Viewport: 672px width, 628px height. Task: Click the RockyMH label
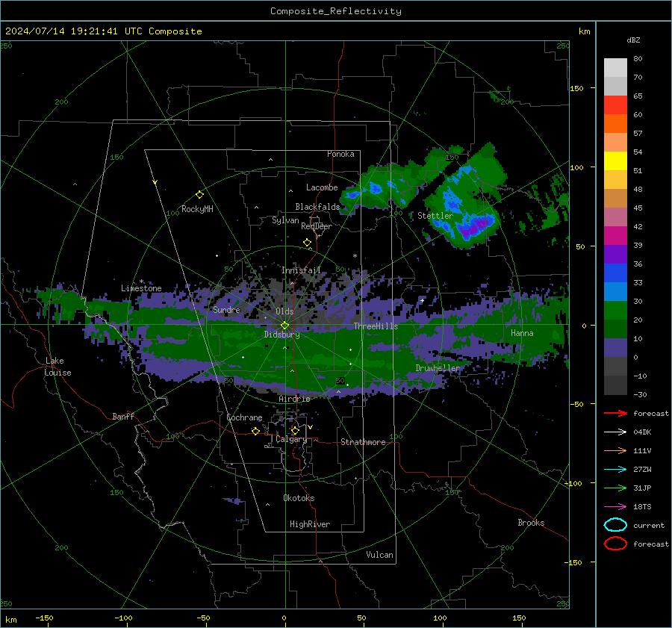(197, 209)
